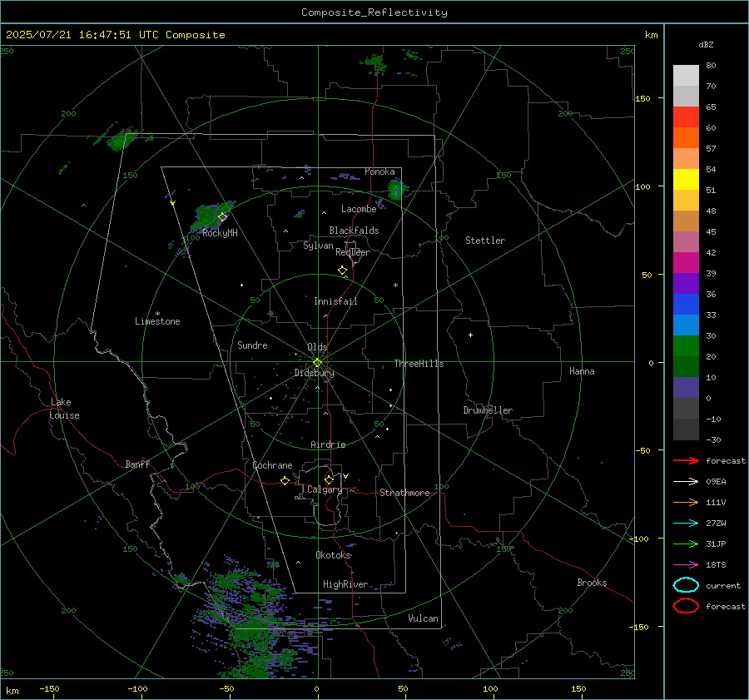Click the Lake Louise label

pyautogui.click(x=64, y=409)
